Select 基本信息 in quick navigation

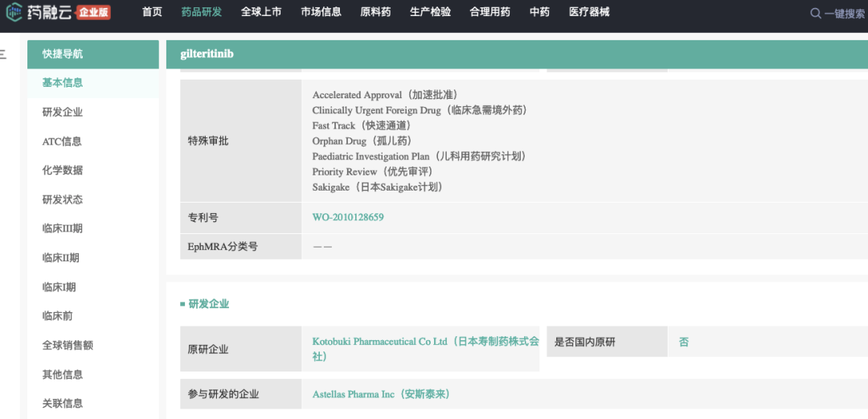93,83
